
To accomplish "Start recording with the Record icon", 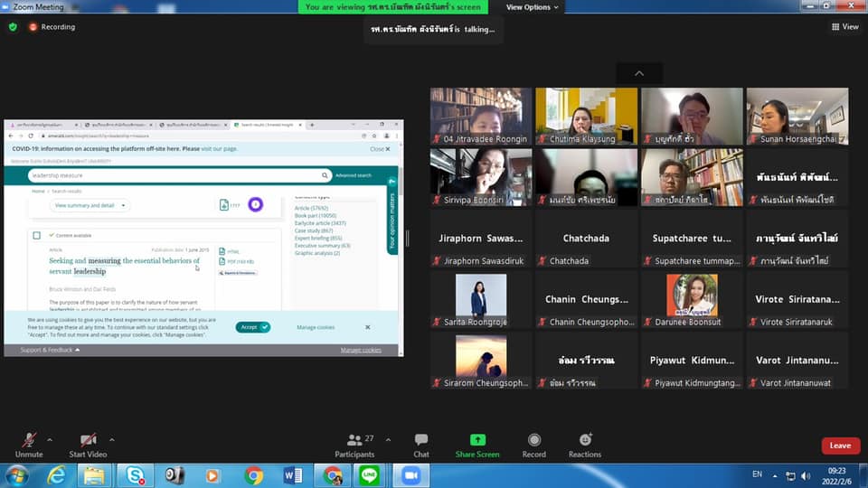I will [x=533, y=440].
